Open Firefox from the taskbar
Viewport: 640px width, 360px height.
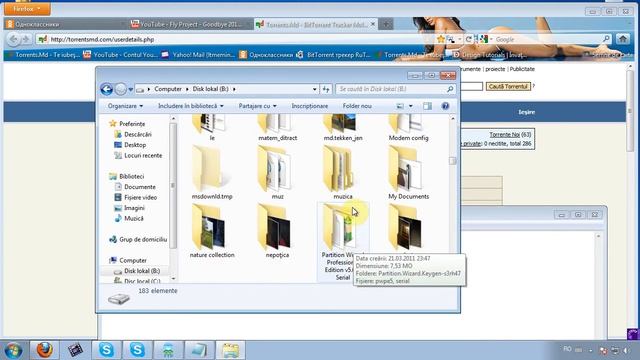point(44,350)
